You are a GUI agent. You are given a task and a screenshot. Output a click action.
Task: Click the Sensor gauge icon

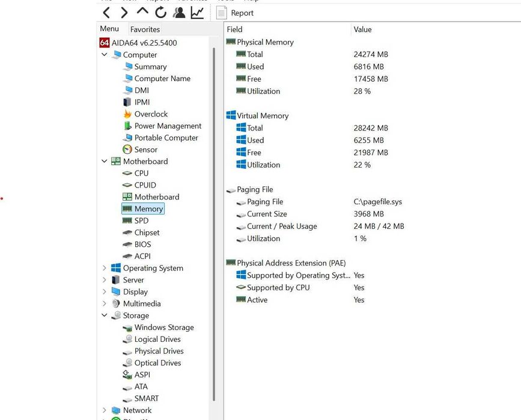pos(127,150)
